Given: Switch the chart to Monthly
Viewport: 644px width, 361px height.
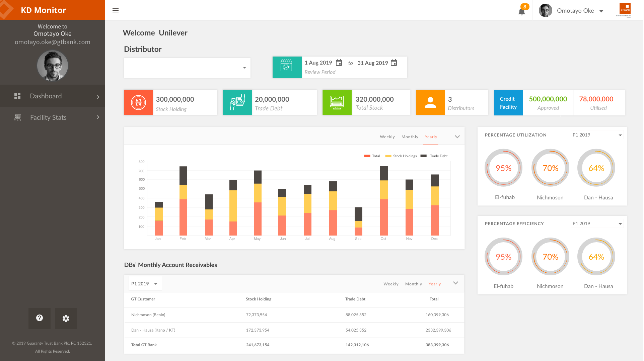Looking at the screenshot, I should 410,137.
